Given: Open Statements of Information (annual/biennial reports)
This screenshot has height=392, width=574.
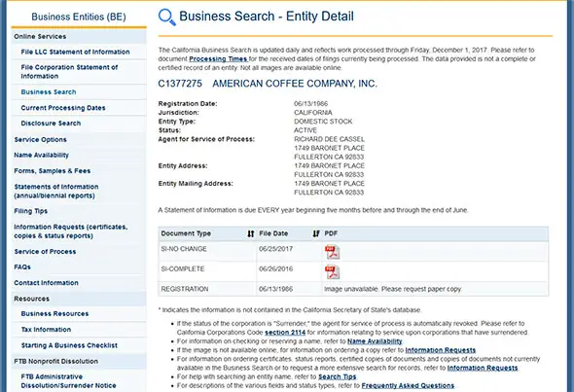Looking at the screenshot, I should [x=56, y=191].
